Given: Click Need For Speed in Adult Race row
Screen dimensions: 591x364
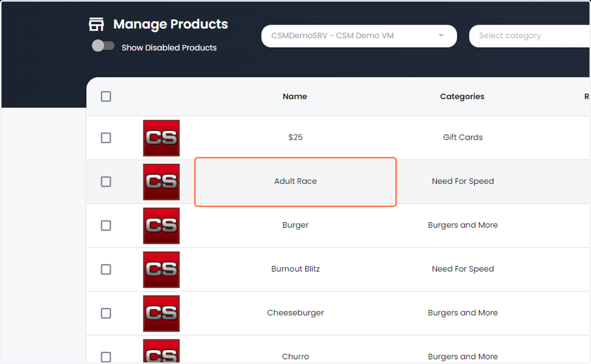Looking at the screenshot, I should click(463, 181).
